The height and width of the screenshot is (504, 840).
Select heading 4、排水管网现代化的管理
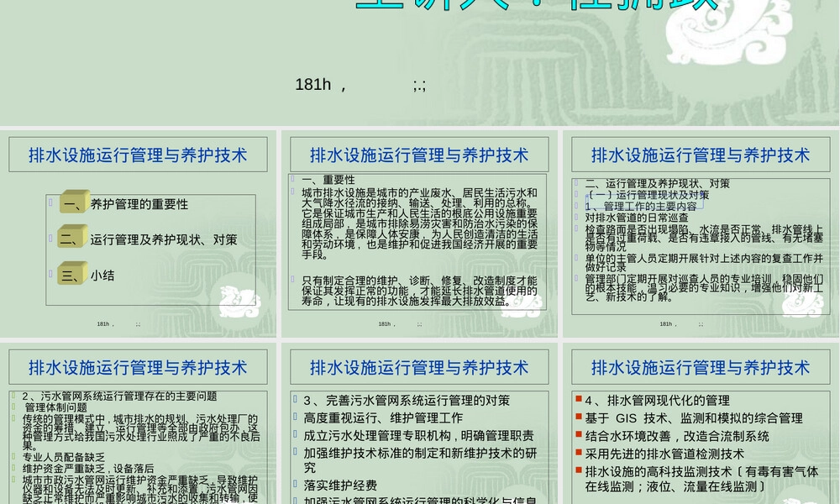658,401
